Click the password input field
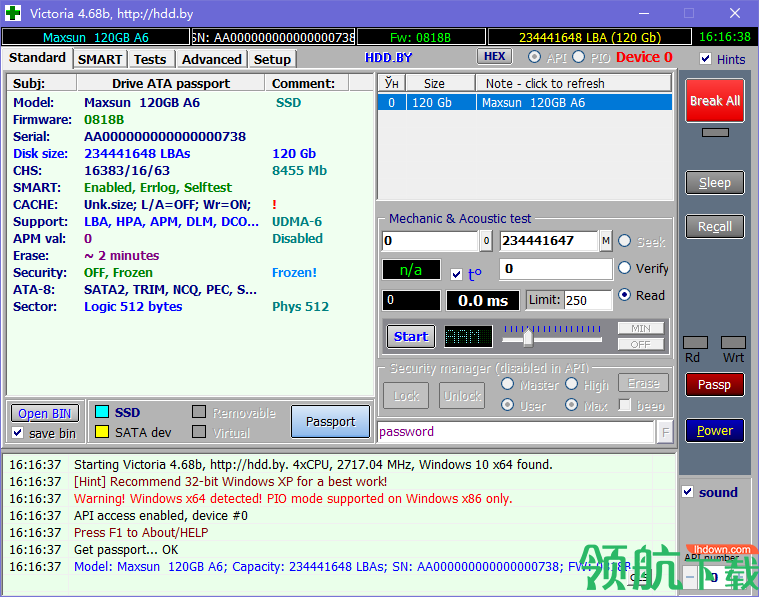This screenshot has width=759, height=597. coord(516,432)
